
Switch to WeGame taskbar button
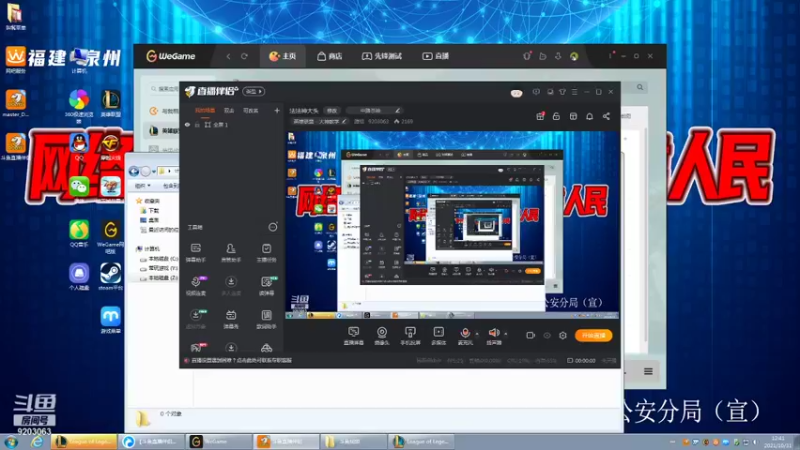point(219,441)
